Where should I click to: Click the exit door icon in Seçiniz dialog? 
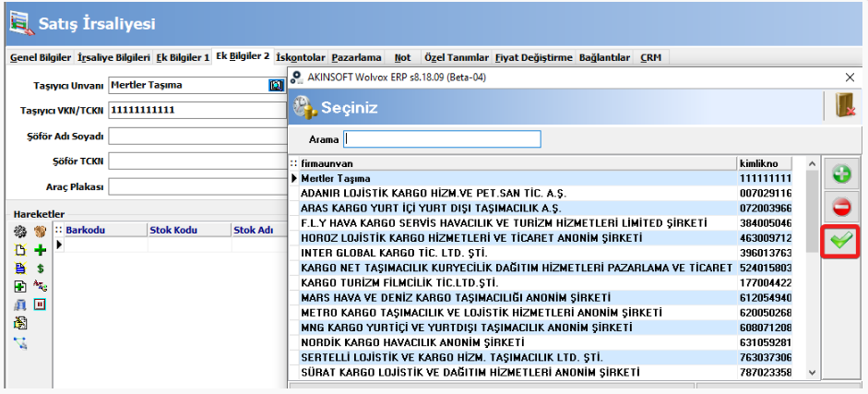pos(845,105)
